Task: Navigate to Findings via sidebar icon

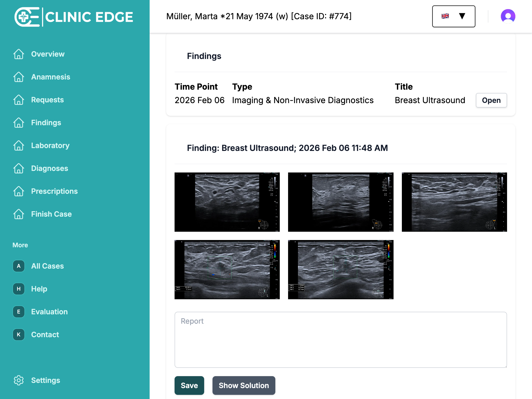Action: pos(18,123)
